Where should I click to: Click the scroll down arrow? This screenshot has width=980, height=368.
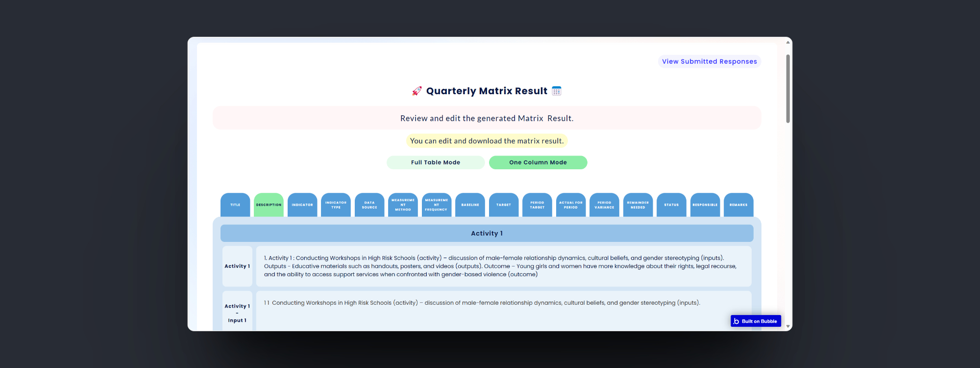pyautogui.click(x=788, y=326)
